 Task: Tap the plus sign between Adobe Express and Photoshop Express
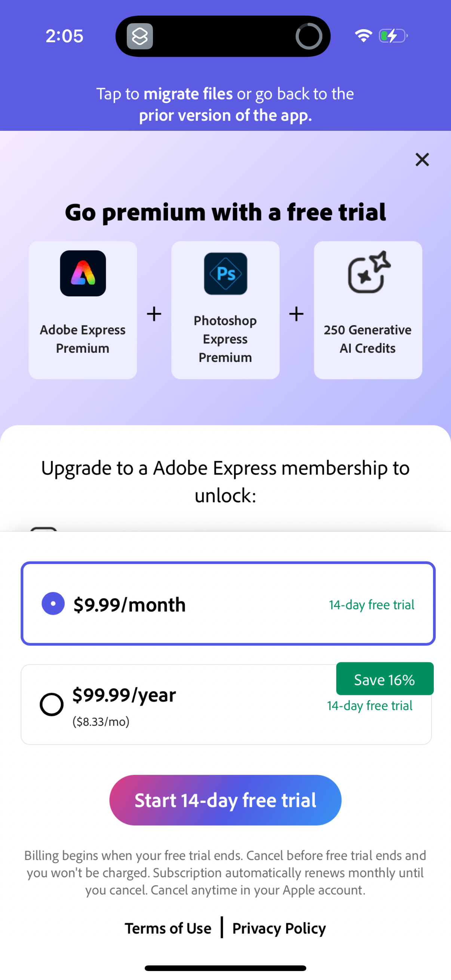tap(154, 313)
